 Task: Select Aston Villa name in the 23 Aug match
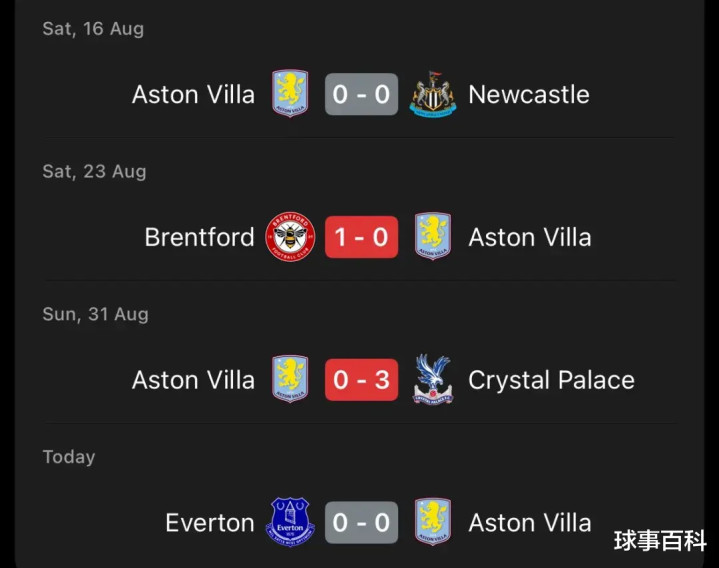(530, 238)
